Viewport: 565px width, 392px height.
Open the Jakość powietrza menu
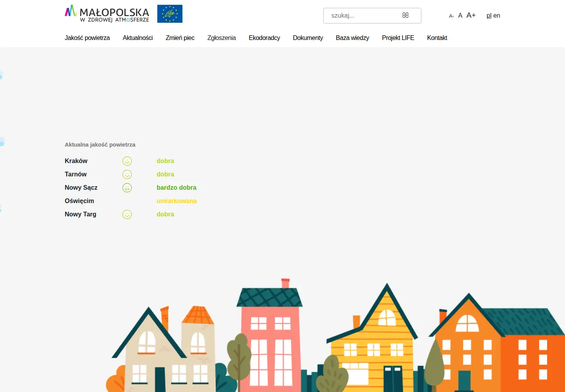tap(87, 38)
